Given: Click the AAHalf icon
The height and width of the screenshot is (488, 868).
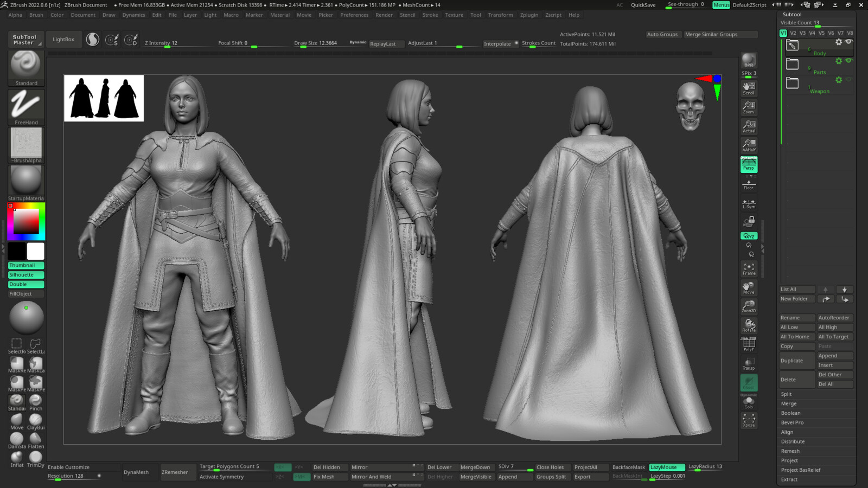Looking at the screenshot, I should 749,146.
